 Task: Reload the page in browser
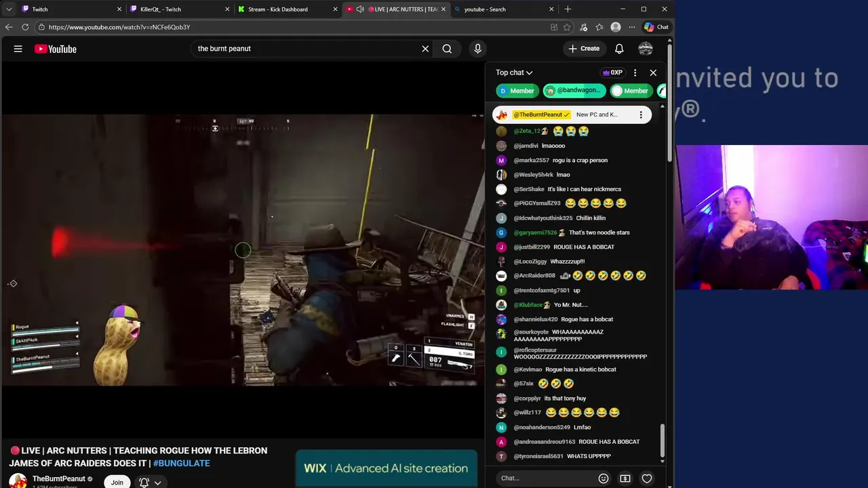(x=25, y=27)
